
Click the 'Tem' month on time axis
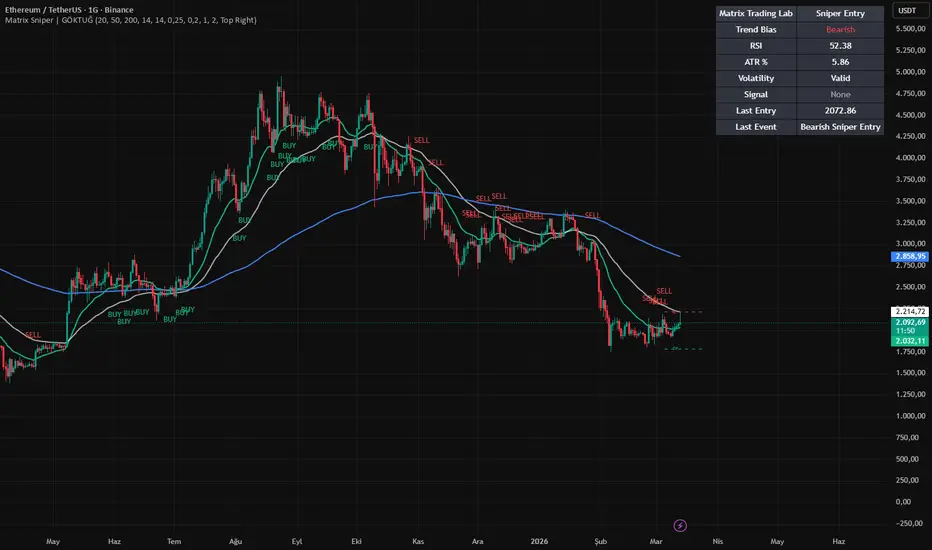[x=174, y=541]
